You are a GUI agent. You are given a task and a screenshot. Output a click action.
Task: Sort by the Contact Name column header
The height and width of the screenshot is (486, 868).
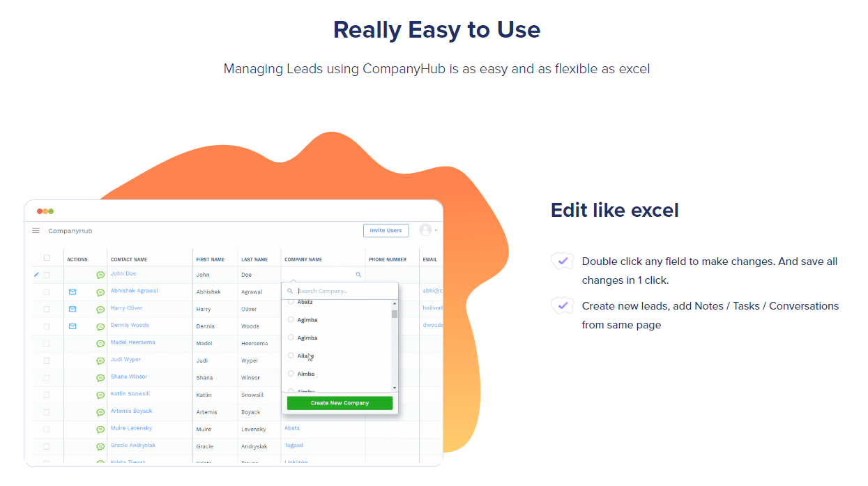pyautogui.click(x=129, y=259)
